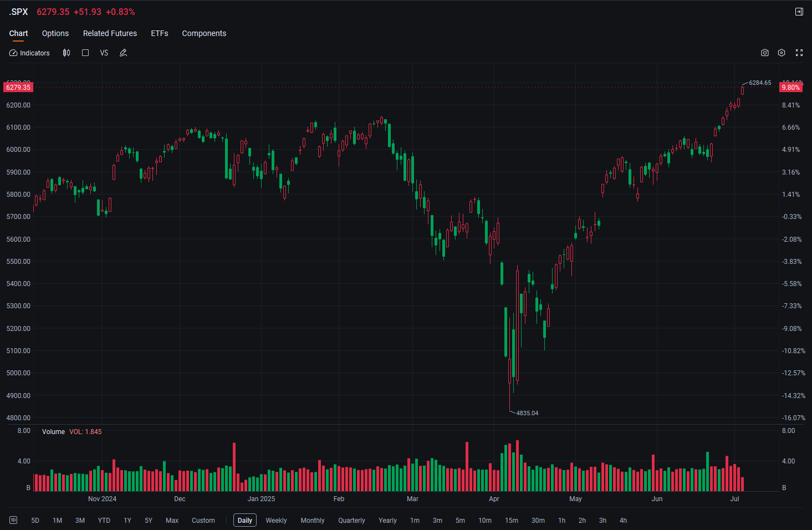Switch to the Options tab
This screenshot has width=812, height=530.
pos(55,33)
